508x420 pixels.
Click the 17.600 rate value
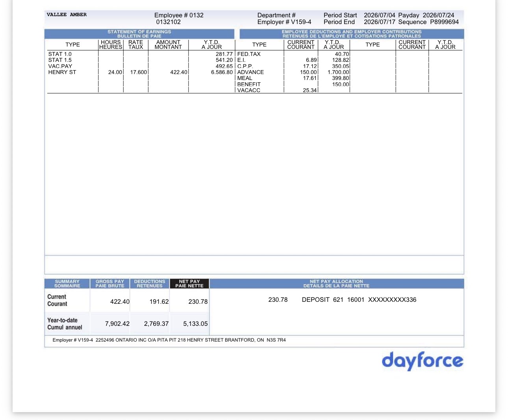pyautogui.click(x=139, y=72)
